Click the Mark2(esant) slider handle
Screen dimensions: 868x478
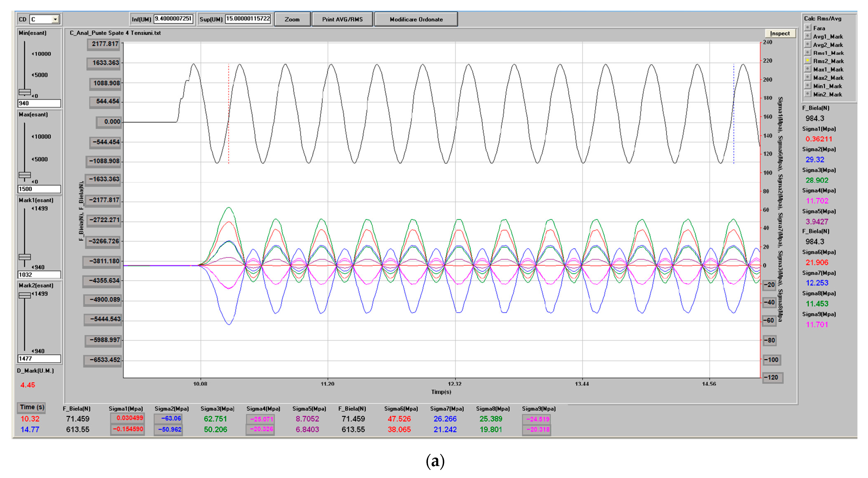25,295
